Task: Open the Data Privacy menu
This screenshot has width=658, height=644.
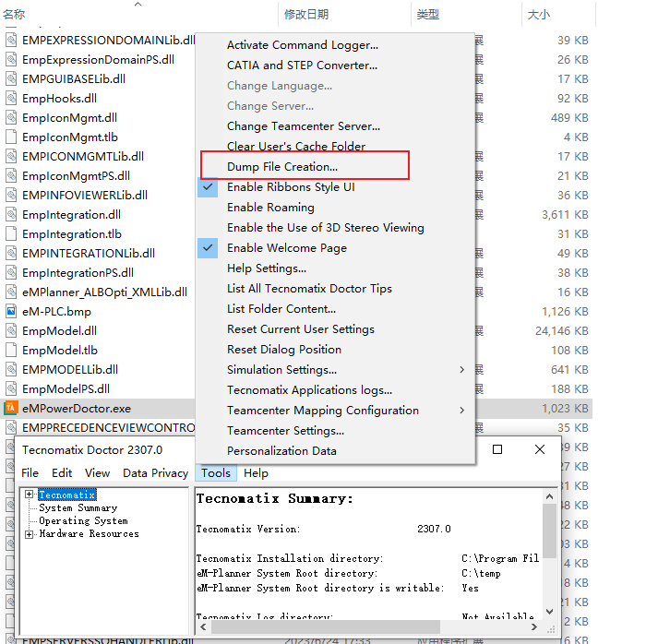Action: [x=155, y=473]
